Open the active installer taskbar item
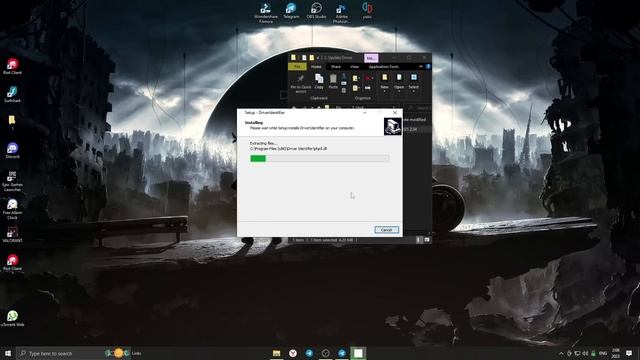640x360 pixels. click(x=358, y=353)
